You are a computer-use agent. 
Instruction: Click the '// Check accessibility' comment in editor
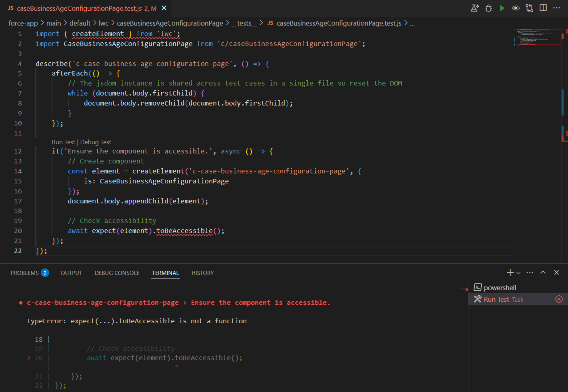[112, 221]
